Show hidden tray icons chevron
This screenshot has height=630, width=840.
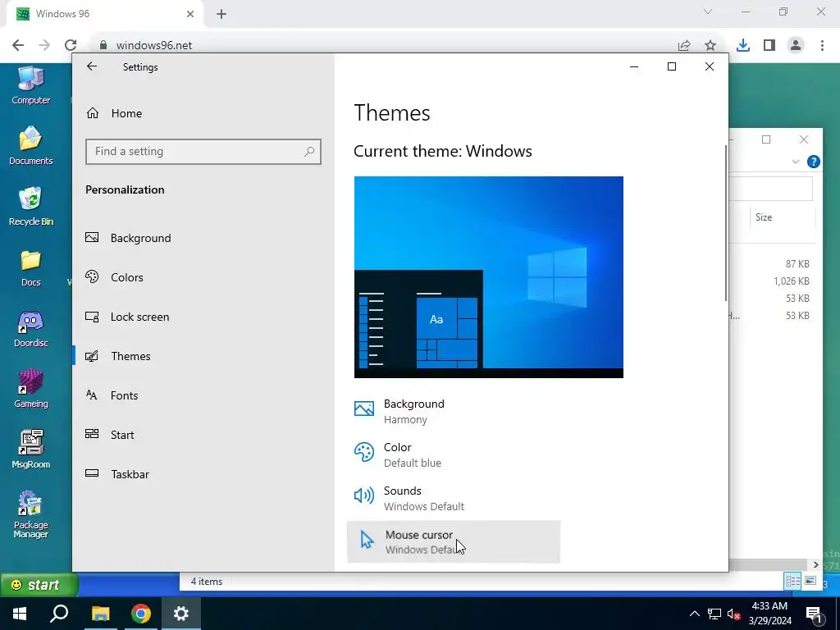(694, 614)
